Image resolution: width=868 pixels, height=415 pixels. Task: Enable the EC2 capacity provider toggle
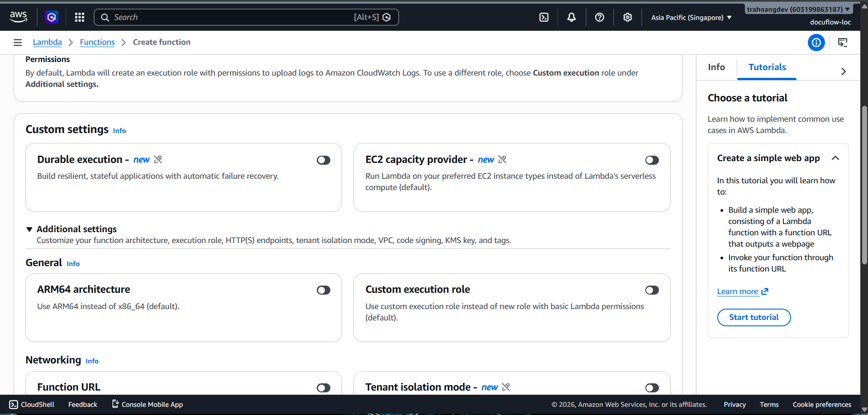pyautogui.click(x=652, y=160)
